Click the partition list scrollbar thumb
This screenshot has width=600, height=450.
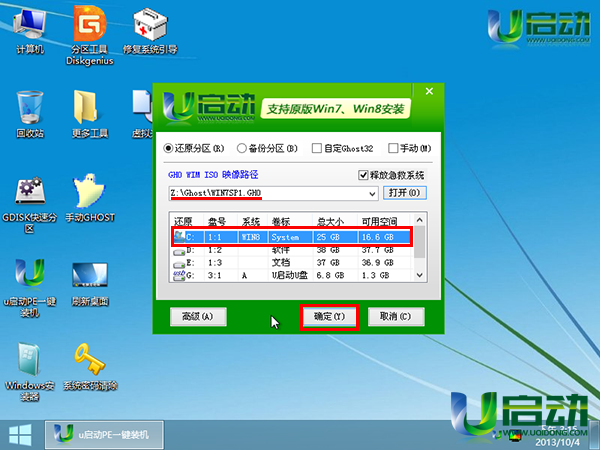tap(420, 242)
